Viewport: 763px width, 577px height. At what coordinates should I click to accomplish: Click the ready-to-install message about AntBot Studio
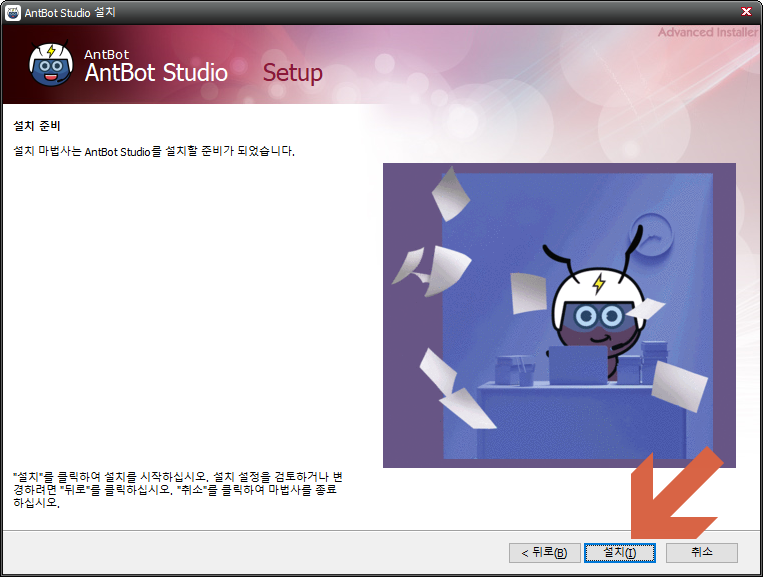(x=154, y=151)
